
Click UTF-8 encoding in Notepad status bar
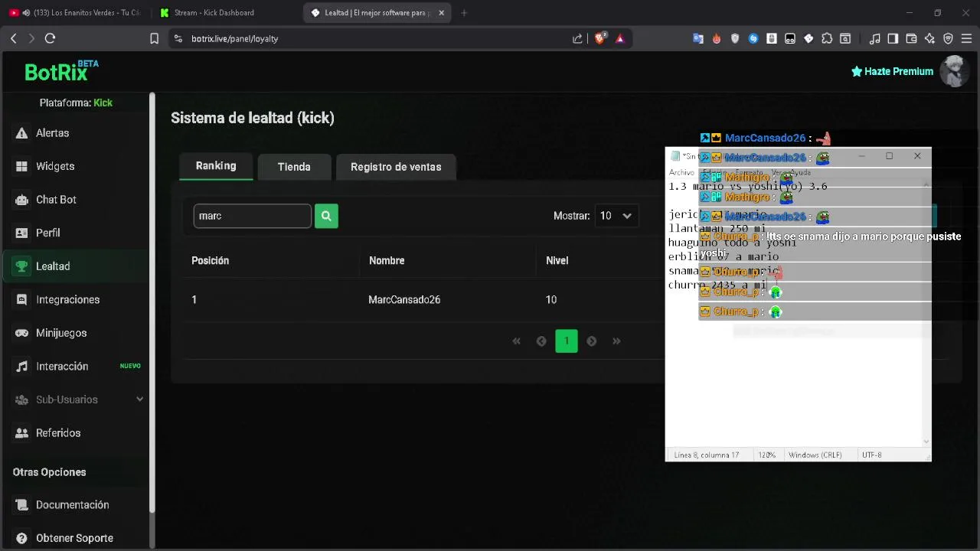point(871,455)
